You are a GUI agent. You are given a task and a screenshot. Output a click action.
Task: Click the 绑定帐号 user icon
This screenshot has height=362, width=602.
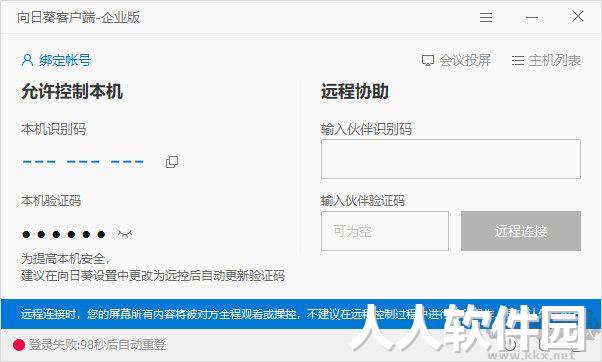pyautogui.click(x=27, y=60)
